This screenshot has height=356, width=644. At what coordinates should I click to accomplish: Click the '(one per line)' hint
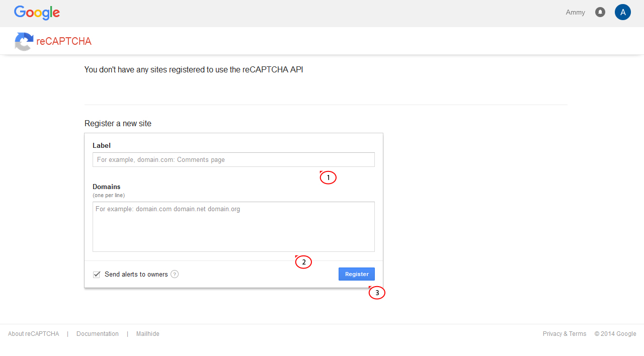click(109, 195)
